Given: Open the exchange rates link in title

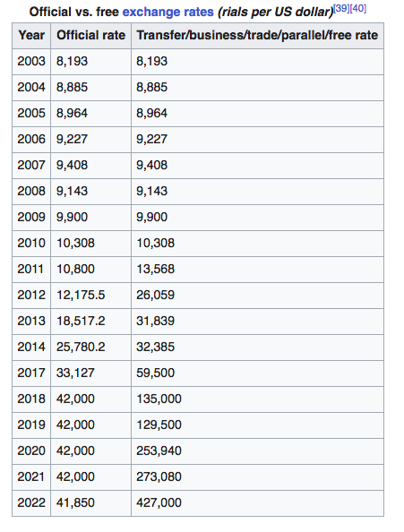Looking at the screenshot, I should pyautogui.click(x=168, y=12).
